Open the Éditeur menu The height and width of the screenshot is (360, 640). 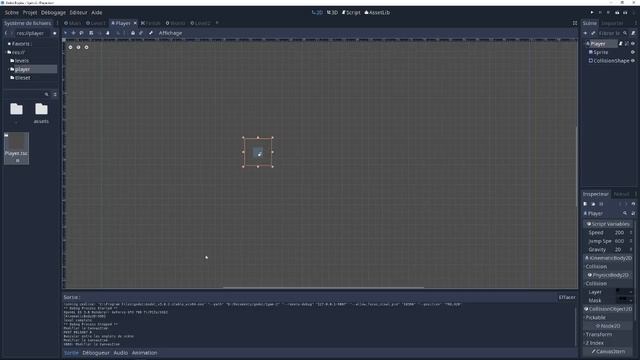78,13
